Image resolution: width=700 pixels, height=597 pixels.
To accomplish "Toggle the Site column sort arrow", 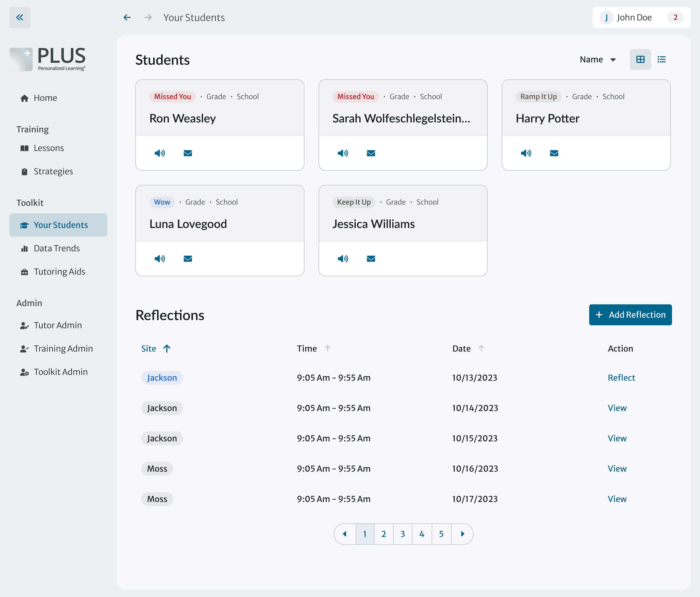I will [167, 348].
